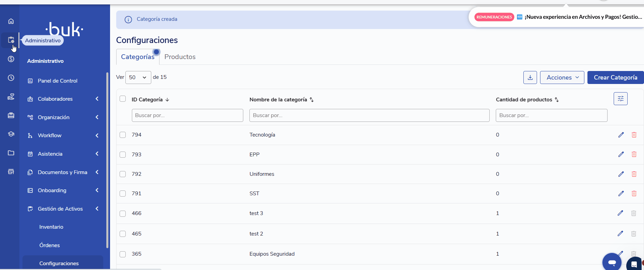Image resolution: width=644 pixels, height=270 pixels.
Task: Edit the test 3 category row
Action: (x=620, y=213)
